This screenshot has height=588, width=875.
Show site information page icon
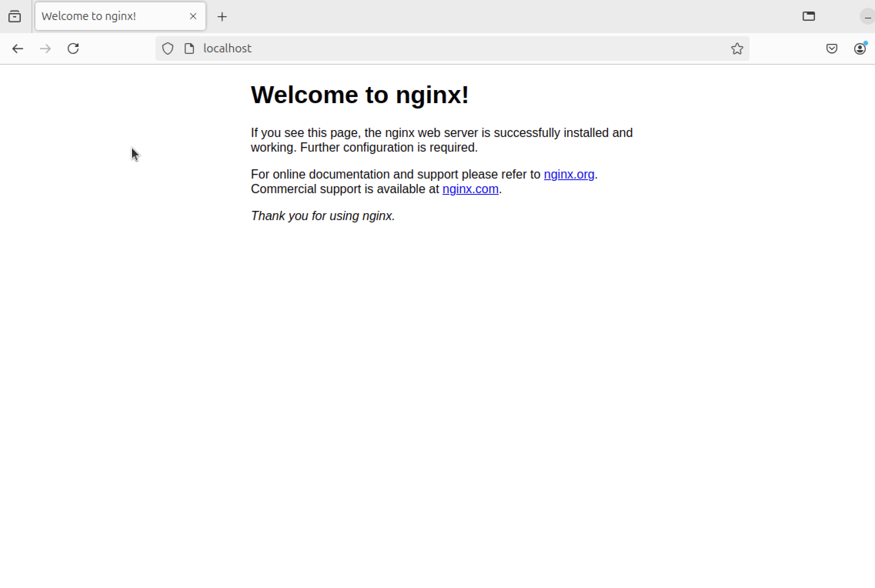pyautogui.click(x=189, y=48)
